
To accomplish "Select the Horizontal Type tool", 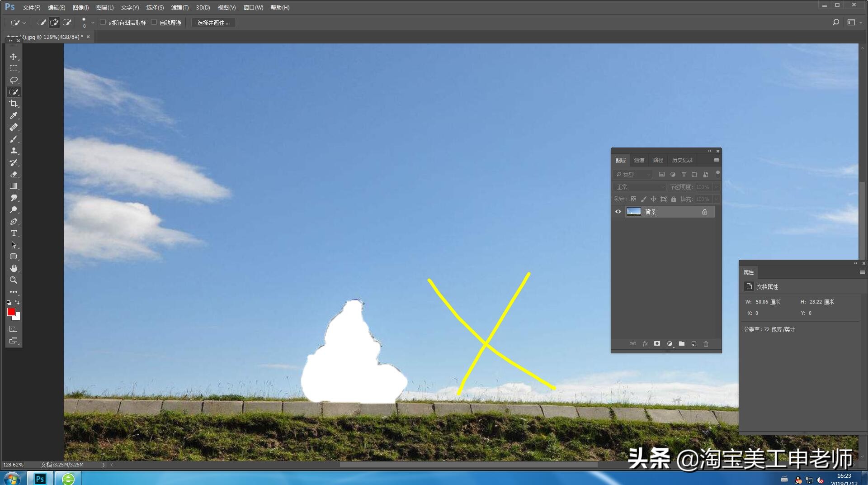I will pos(14,233).
